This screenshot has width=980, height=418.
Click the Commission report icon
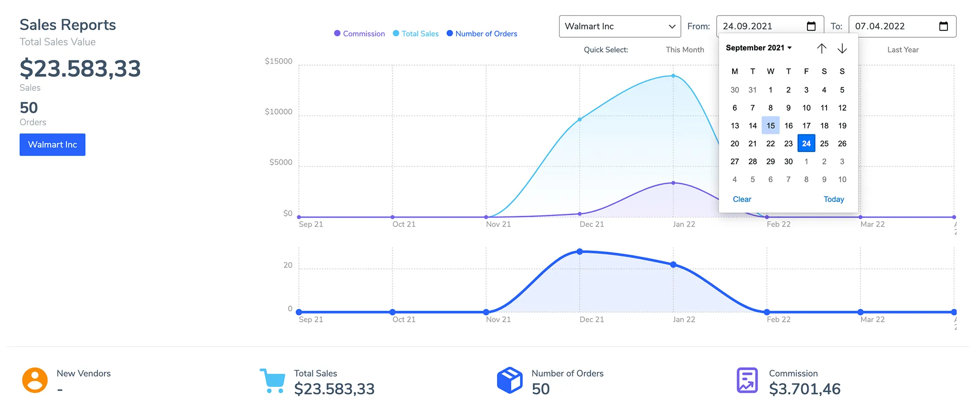tap(747, 380)
